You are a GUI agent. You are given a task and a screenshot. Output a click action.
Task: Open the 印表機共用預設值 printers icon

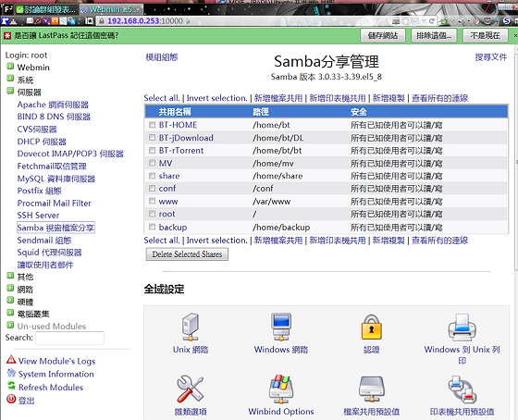pyautogui.click(x=462, y=389)
